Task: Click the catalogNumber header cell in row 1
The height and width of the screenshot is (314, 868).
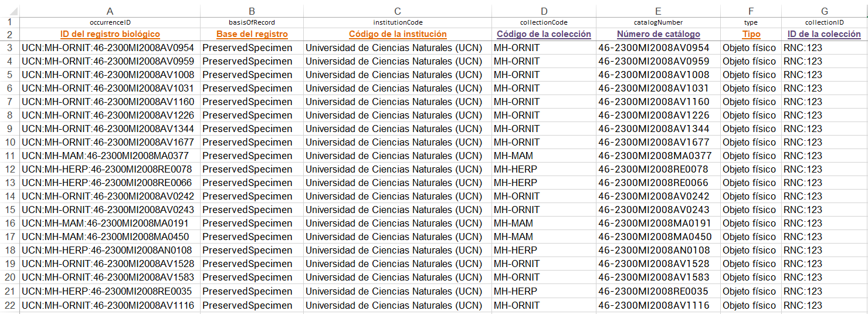Action: 658,22
